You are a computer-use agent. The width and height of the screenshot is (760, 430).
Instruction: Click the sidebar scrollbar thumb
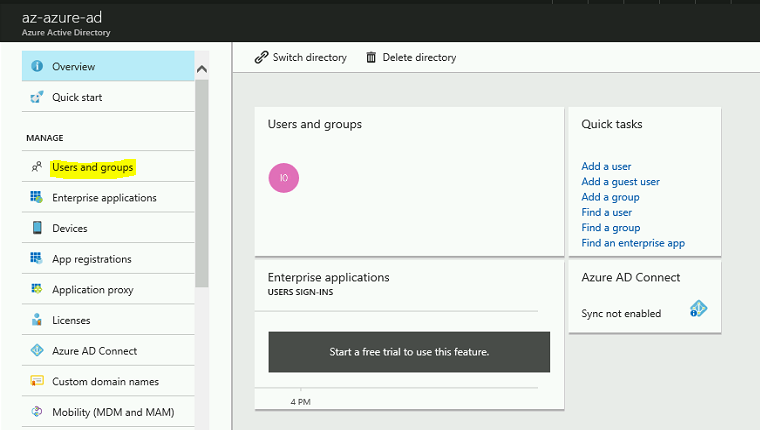click(x=202, y=183)
